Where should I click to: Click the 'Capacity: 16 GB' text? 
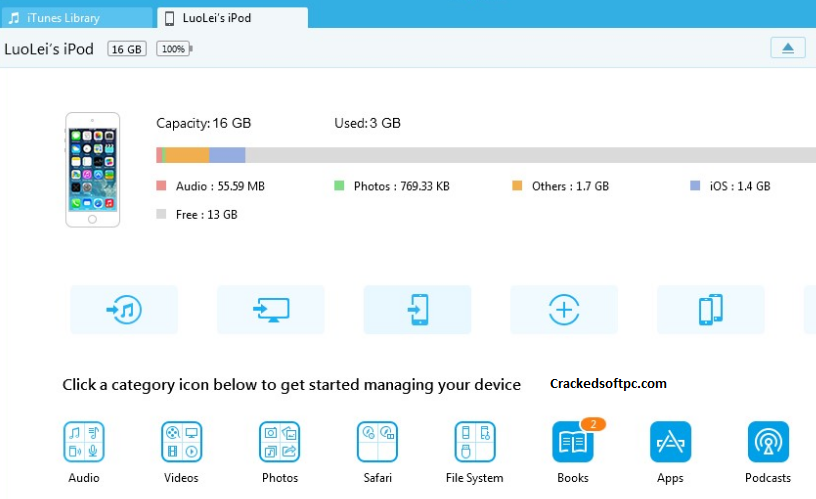tap(203, 123)
